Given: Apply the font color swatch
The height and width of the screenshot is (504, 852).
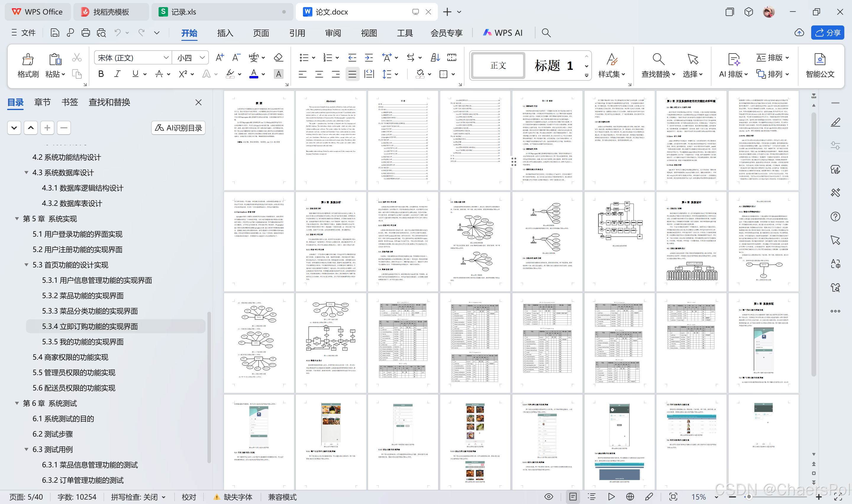Looking at the screenshot, I should [x=253, y=74].
